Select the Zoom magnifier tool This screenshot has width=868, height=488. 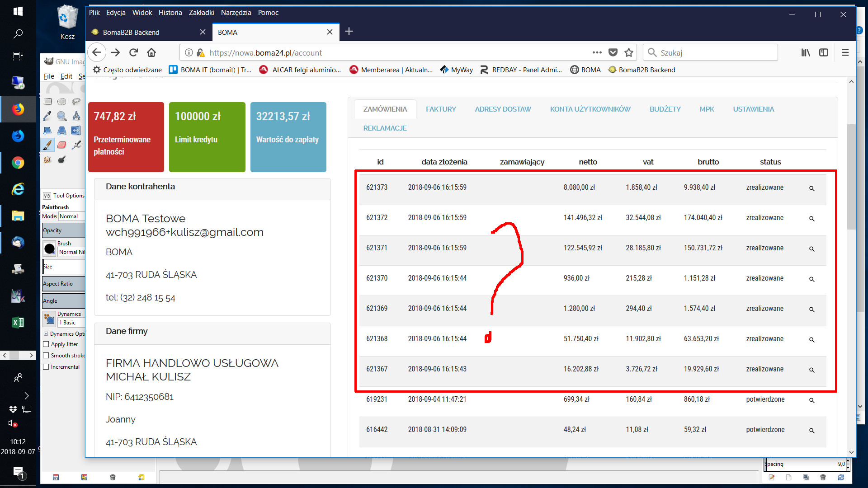pos(62,116)
